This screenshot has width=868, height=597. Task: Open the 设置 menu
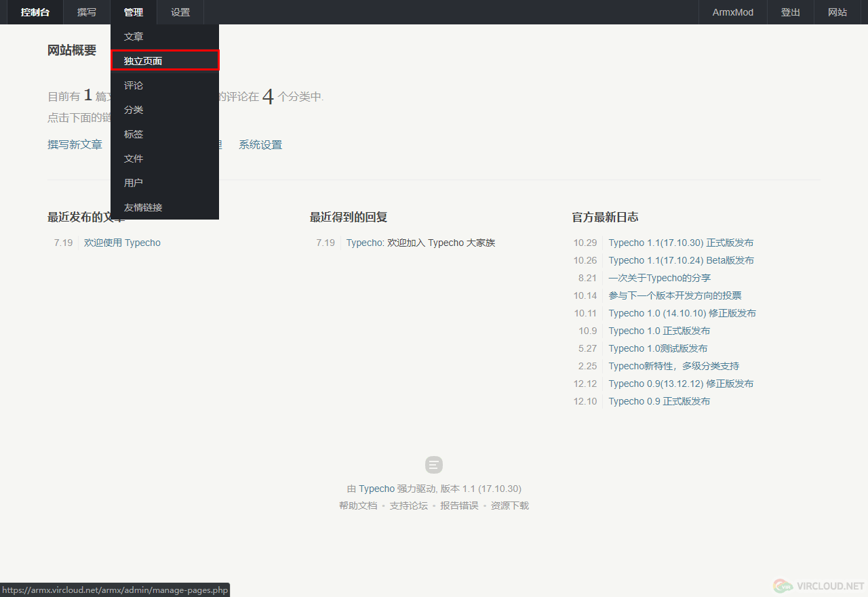[180, 12]
